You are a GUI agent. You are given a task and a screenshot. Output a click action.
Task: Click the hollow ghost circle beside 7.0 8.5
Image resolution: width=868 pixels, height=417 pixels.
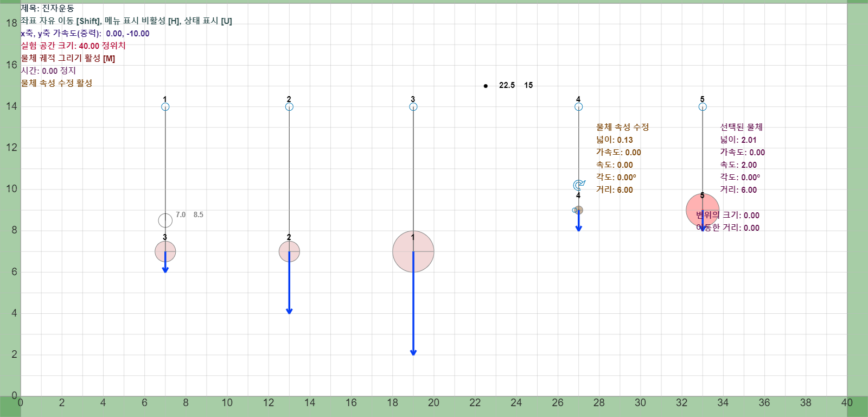[165, 220]
